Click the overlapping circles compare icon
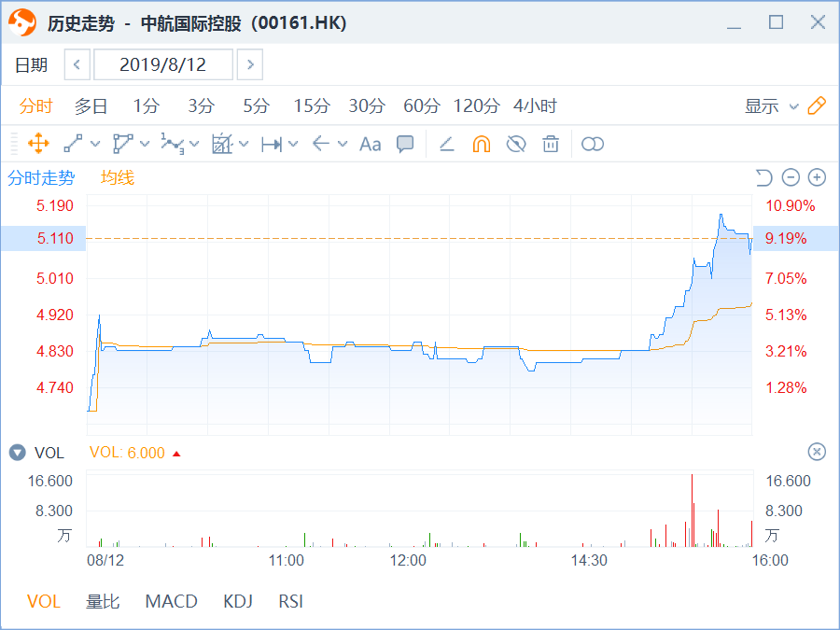Viewport: 840px width, 630px height. pos(593,144)
